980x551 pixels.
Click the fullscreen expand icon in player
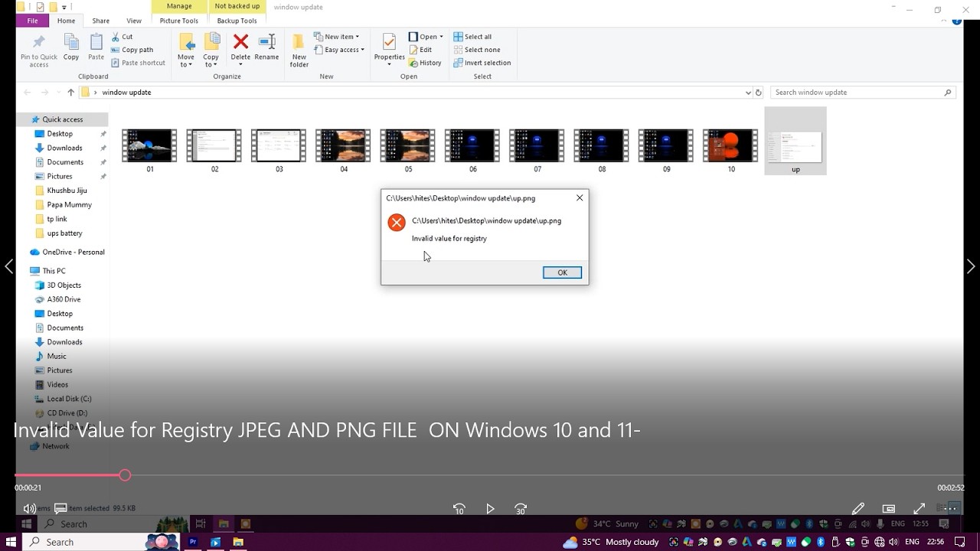pos(920,508)
